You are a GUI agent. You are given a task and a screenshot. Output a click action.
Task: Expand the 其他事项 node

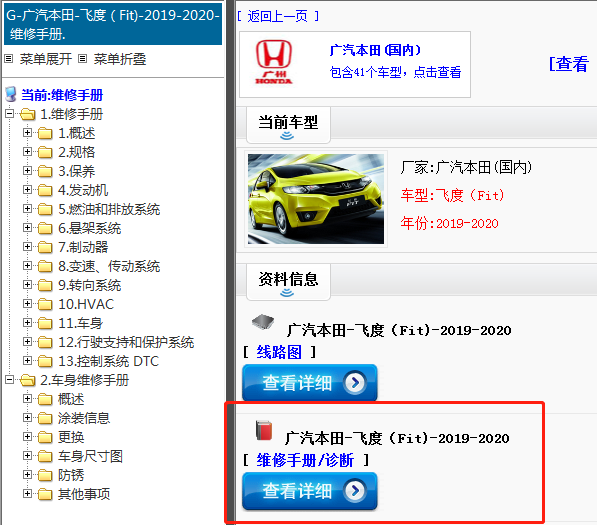[27, 493]
